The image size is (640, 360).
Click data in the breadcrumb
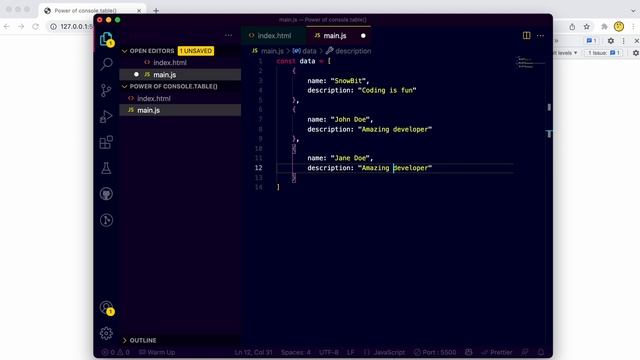pyautogui.click(x=304, y=51)
